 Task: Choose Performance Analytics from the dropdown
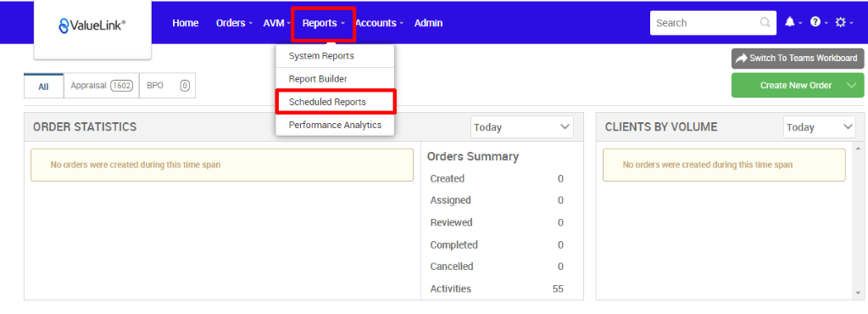coord(335,125)
